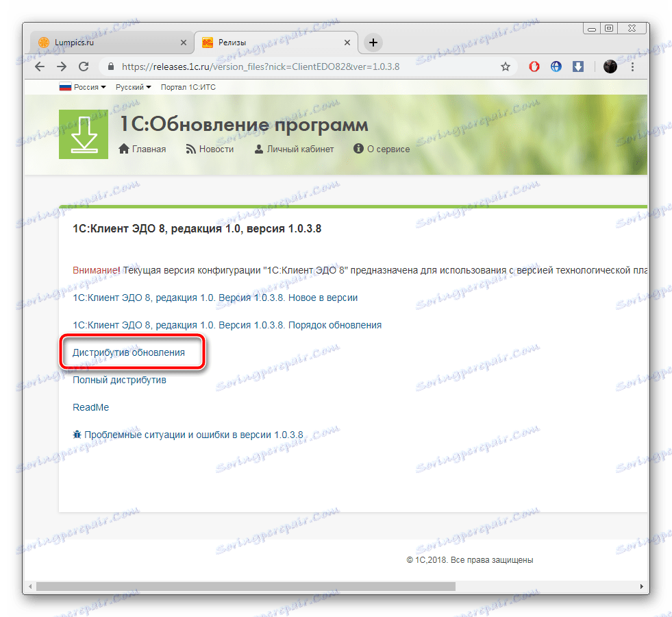Open the Русский language dropdown
Screen dimensions: 672x617
point(134,87)
